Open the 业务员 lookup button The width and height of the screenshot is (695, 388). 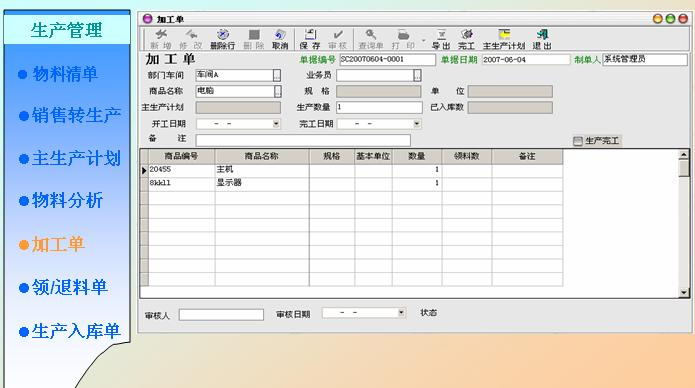tap(417, 75)
